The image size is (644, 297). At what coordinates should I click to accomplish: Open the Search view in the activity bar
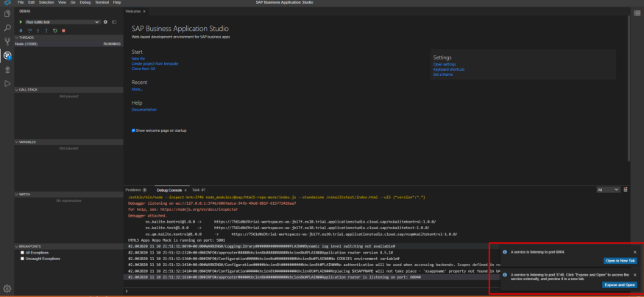click(x=7, y=28)
